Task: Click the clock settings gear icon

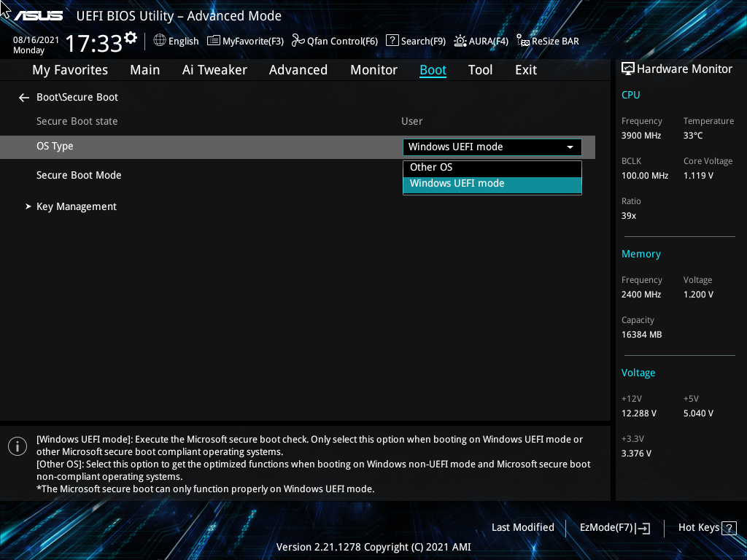Action: pyautogui.click(x=131, y=38)
